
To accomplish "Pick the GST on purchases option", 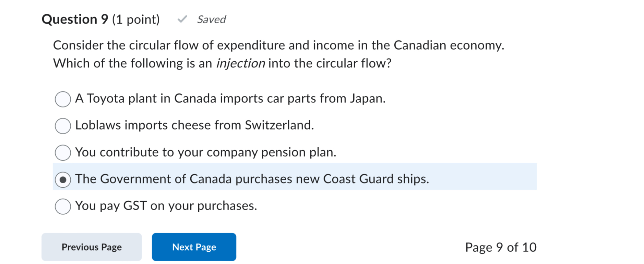I will 63,206.
